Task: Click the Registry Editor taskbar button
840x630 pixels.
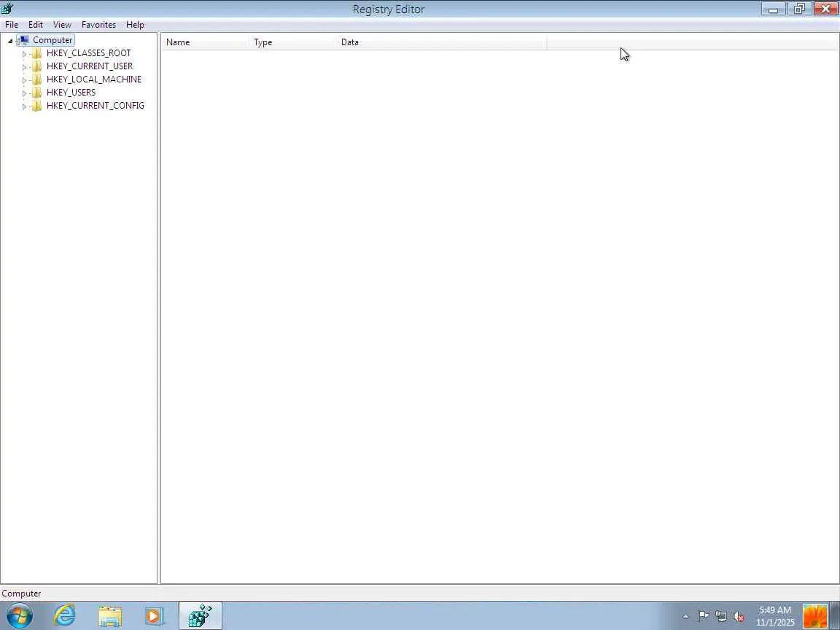Action: click(201, 616)
